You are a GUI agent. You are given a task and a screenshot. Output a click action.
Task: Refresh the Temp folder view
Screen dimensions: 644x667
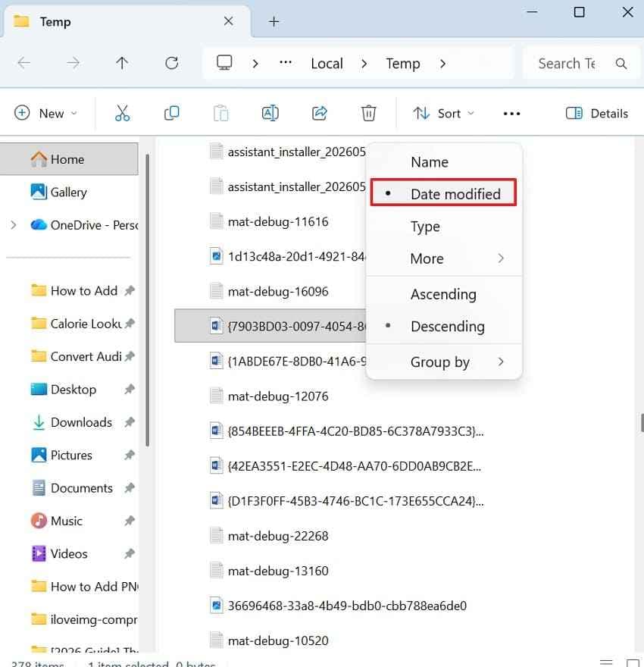pos(172,64)
